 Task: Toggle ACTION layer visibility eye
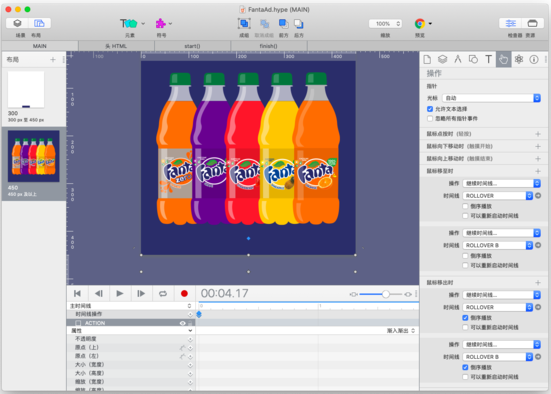click(x=183, y=323)
